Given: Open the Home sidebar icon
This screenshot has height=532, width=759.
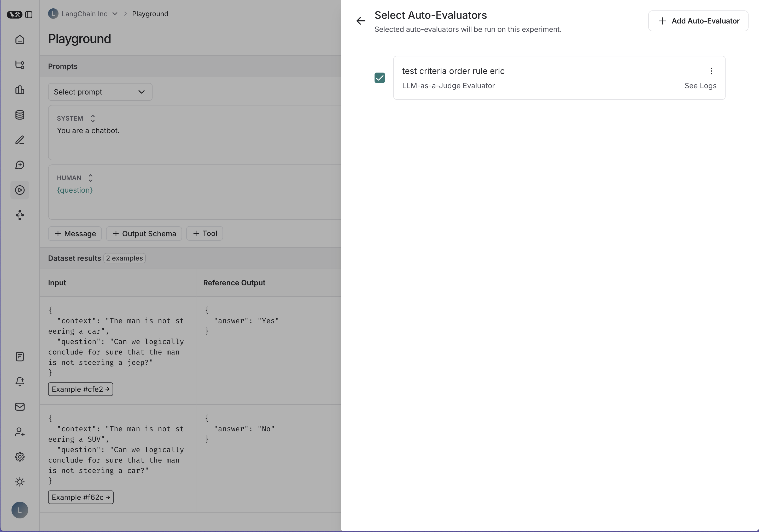Looking at the screenshot, I should [x=20, y=40].
